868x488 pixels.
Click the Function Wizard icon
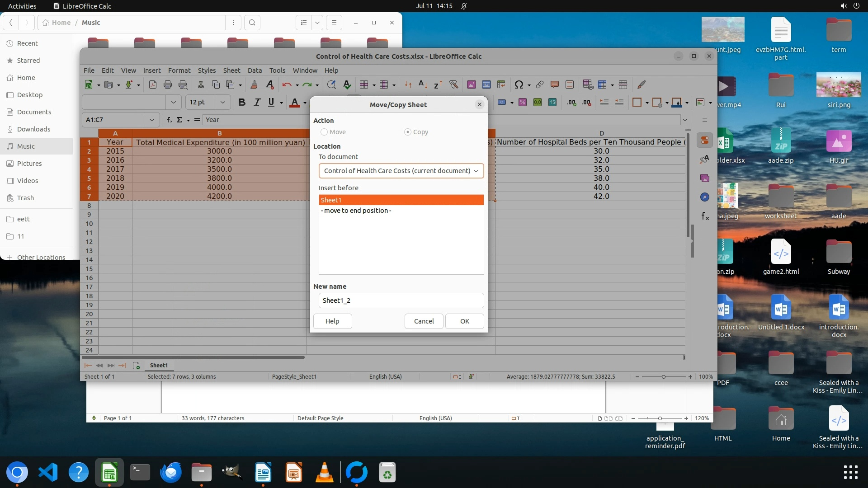[x=170, y=120]
